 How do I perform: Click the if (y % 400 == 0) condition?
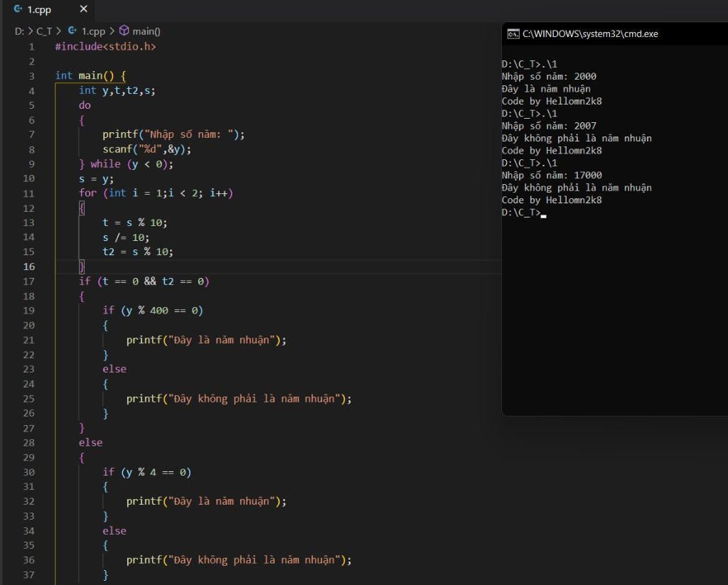tap(153, 311)
